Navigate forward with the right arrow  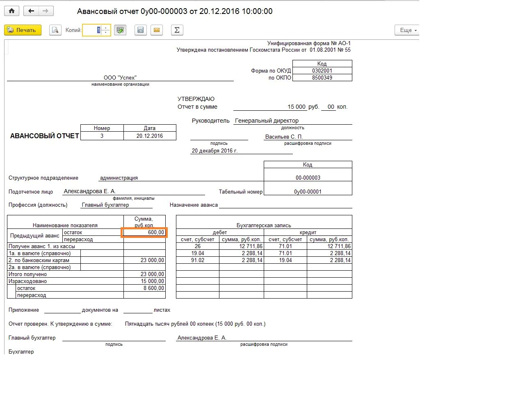click(x=46, y=11)
